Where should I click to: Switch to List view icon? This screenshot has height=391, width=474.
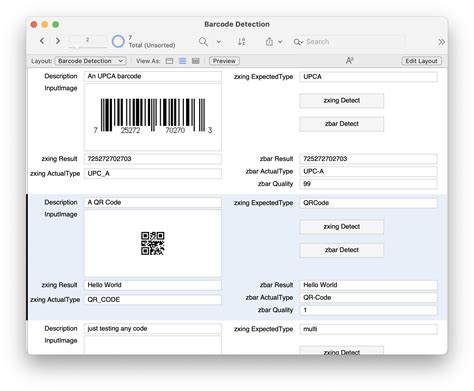(x=182, y=61)
